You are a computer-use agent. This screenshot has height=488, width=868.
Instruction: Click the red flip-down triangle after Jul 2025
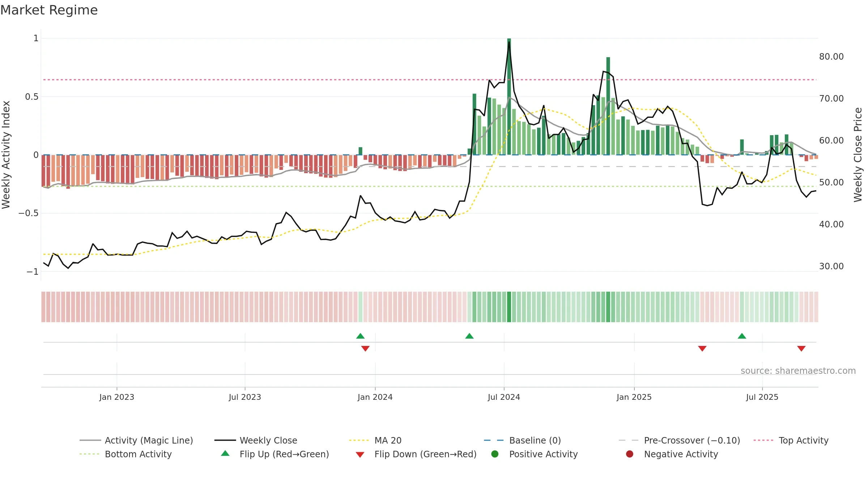pos(801,348)
